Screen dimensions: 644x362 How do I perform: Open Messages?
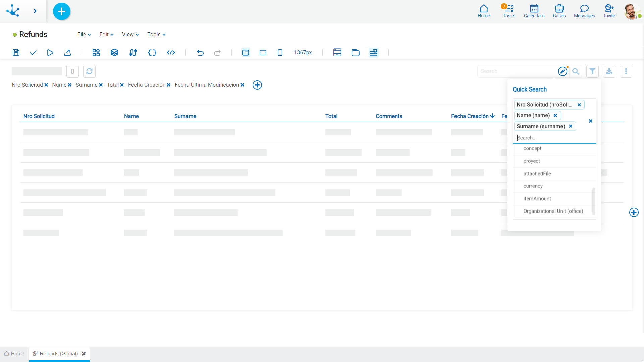tap(584, 11)
